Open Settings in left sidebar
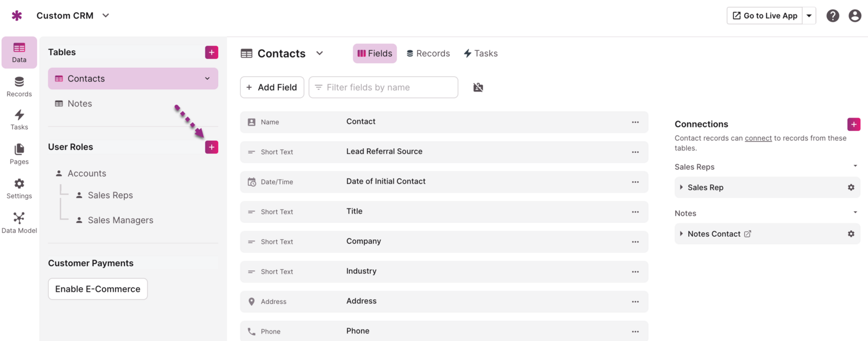 pyautogui.click(x=19, y=189)
